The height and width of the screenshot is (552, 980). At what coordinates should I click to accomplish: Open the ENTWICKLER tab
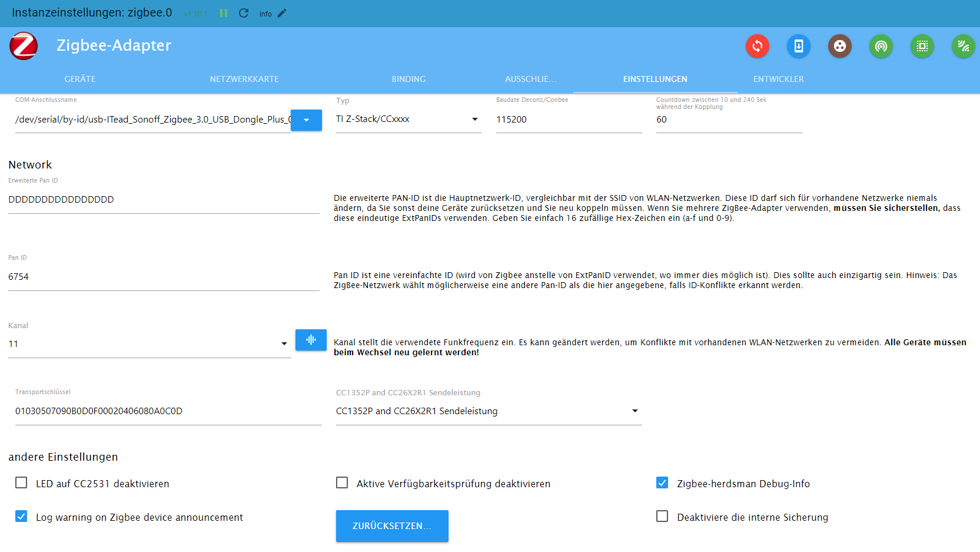tap(779, 79)
